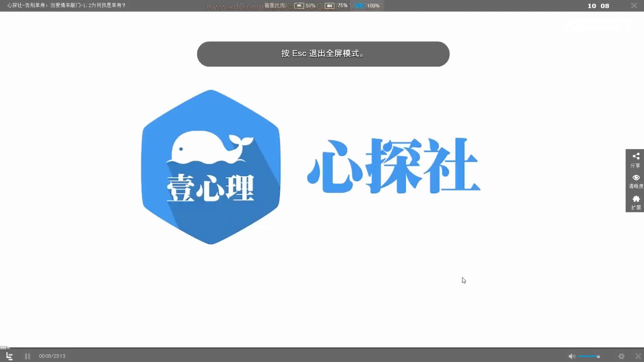Click the video title 心探社-告别单身 text
Image resolution: width=644 pixels, height=362 pixels.
pos(67,5)
